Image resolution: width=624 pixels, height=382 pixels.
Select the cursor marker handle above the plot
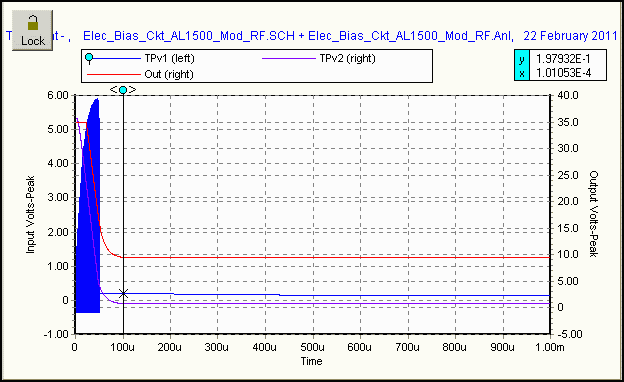123,90
